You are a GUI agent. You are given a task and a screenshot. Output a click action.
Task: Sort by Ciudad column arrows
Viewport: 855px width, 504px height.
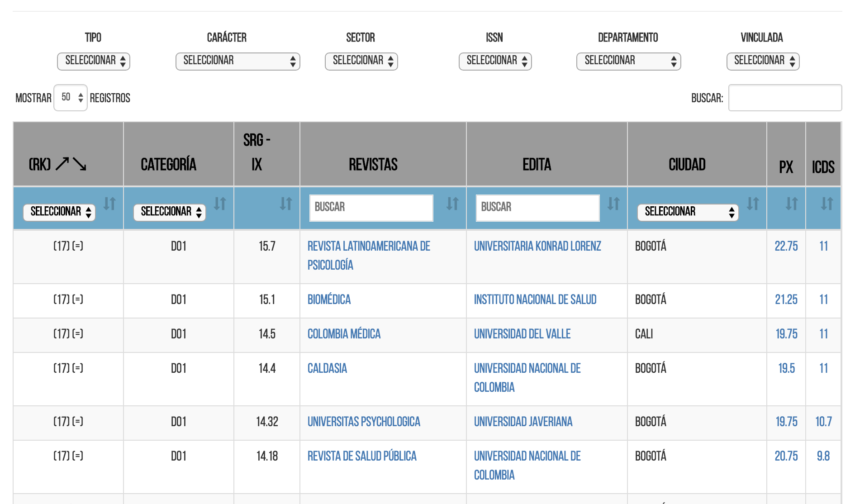(x=753, y=204)
